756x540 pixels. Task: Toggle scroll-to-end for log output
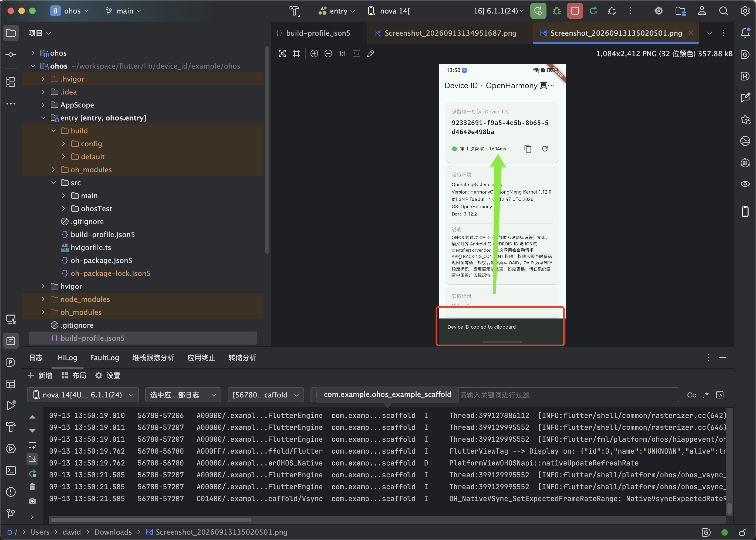click(32, 459)
